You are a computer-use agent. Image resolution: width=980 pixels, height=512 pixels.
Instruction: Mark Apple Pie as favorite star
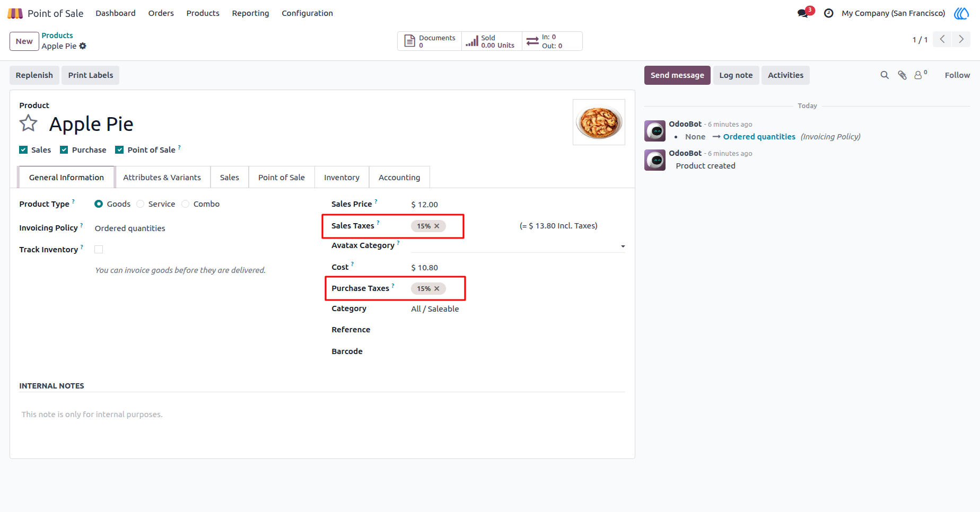tap(29, 123)
